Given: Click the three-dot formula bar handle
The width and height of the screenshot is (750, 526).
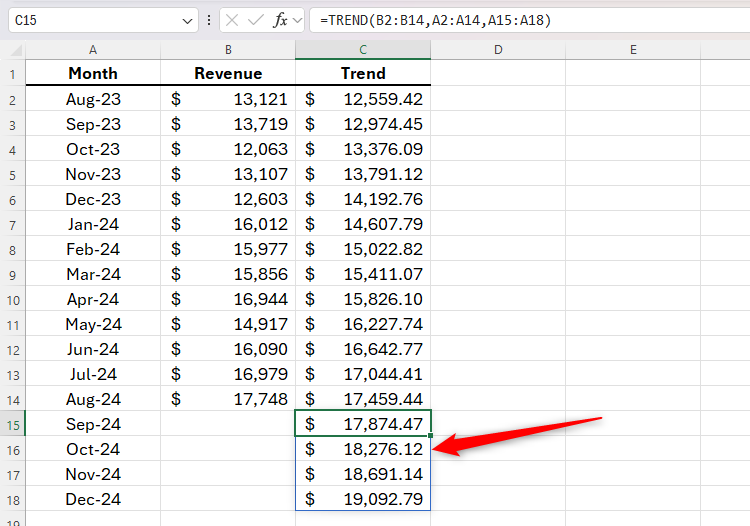Looking at the screenshot, I should [x=209, y=20].
